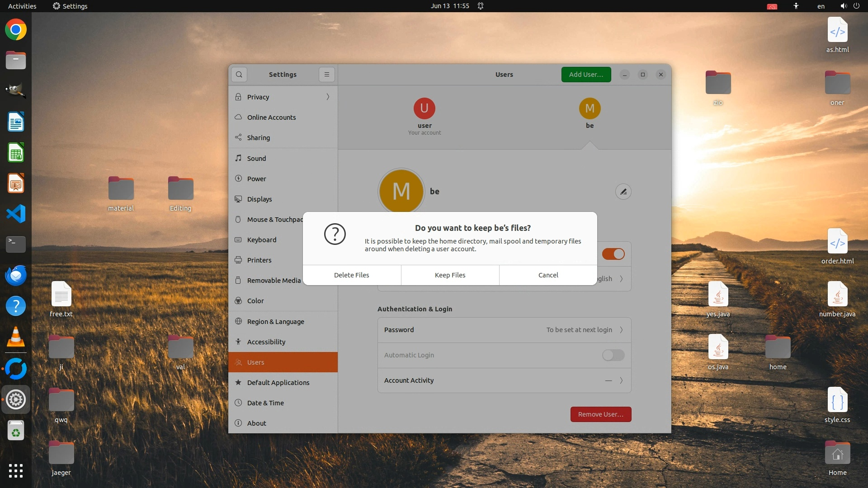Click the pencil edit name icon

623,192
